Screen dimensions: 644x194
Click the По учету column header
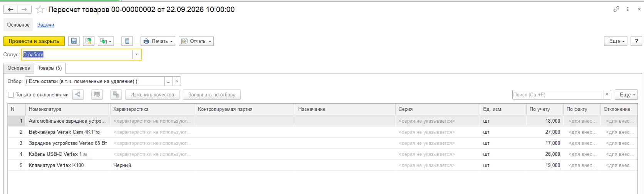[x=545, y=110]
